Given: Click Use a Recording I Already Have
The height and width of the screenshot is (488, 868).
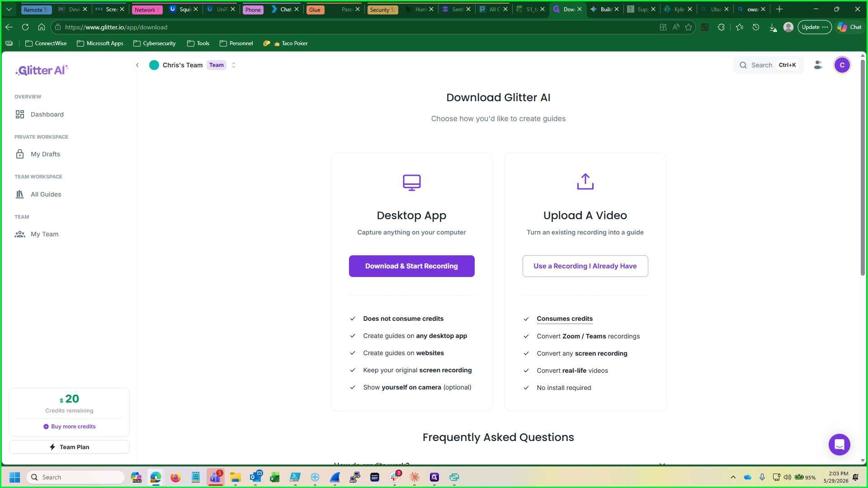Looking at the screenshot, I should [x=585, y=266].
